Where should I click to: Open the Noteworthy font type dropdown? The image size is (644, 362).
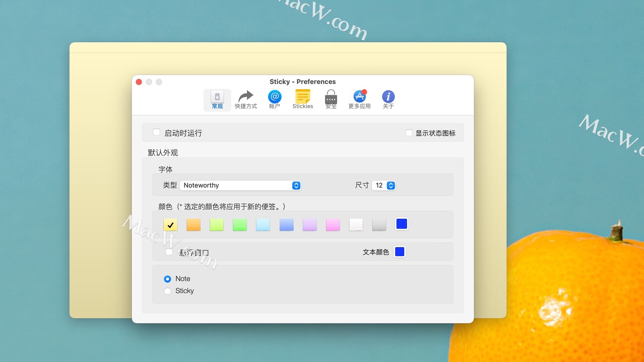point(240,185)
